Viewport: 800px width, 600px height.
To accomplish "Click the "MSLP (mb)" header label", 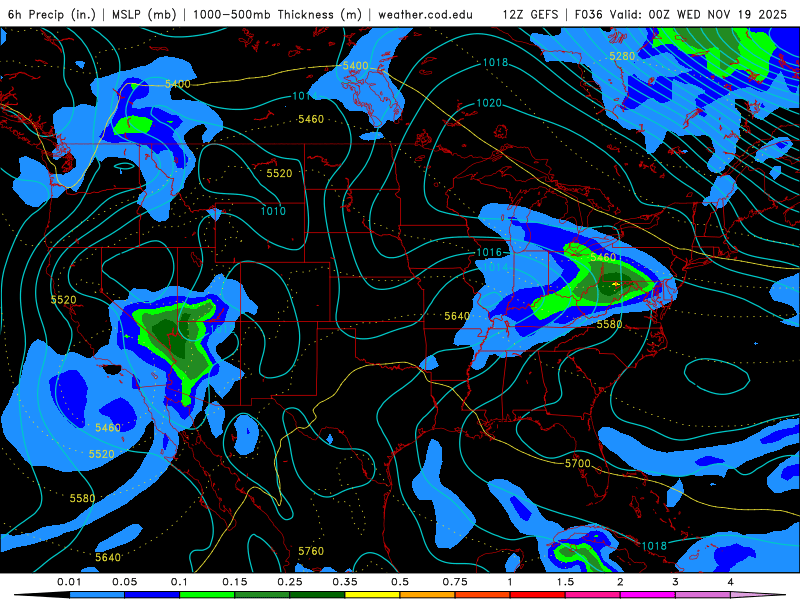I will tap(144, 14).
